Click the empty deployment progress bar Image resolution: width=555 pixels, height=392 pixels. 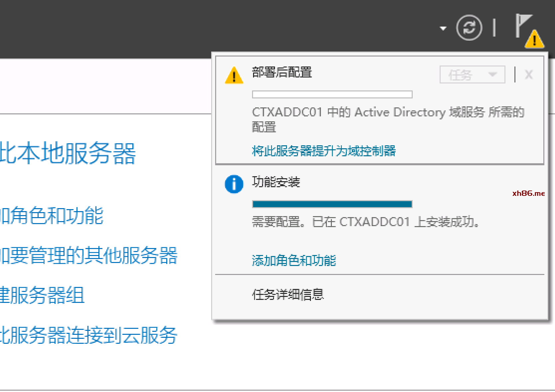332,94
